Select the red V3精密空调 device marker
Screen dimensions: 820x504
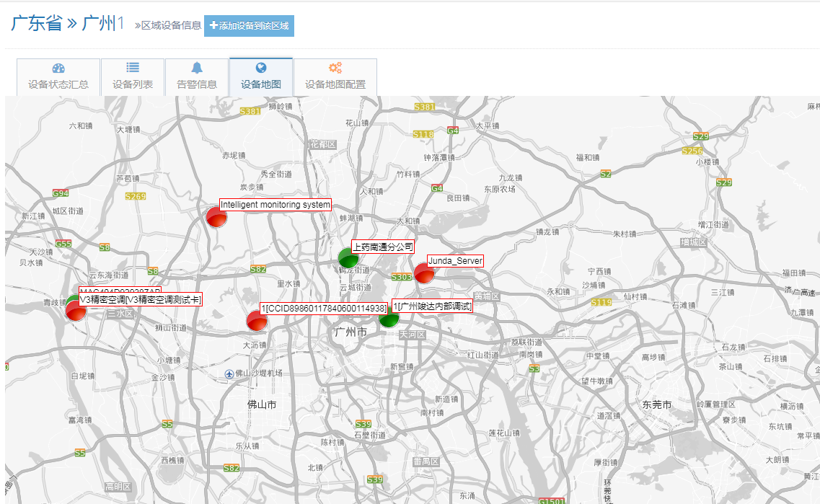(x=76, y=311)
